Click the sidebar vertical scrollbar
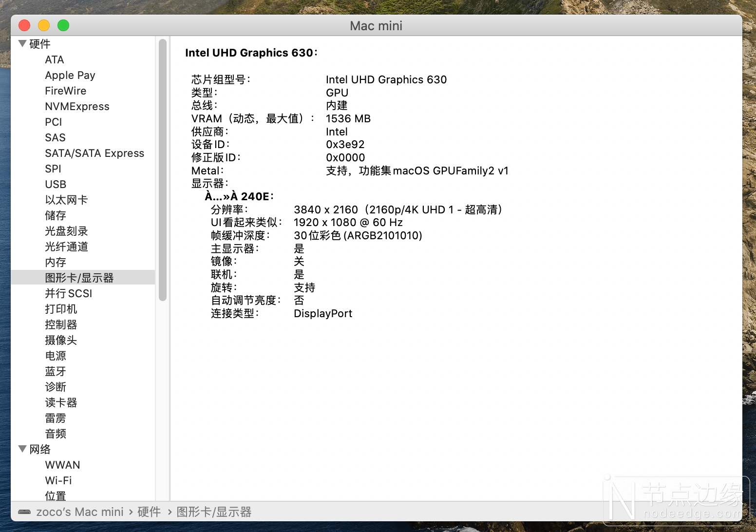Viewport: 756px width, 532px height. 163,170
